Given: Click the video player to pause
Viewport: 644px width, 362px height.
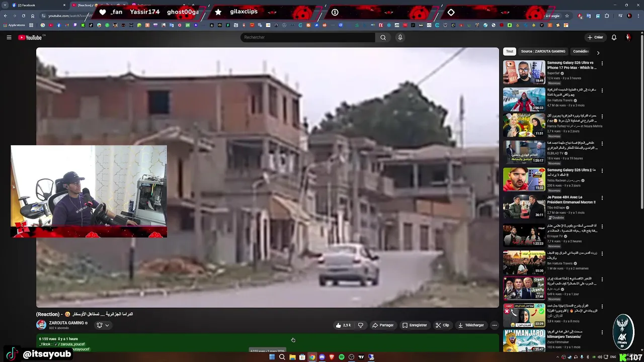Looking at the screenshot, I should [x=268, y=177].
